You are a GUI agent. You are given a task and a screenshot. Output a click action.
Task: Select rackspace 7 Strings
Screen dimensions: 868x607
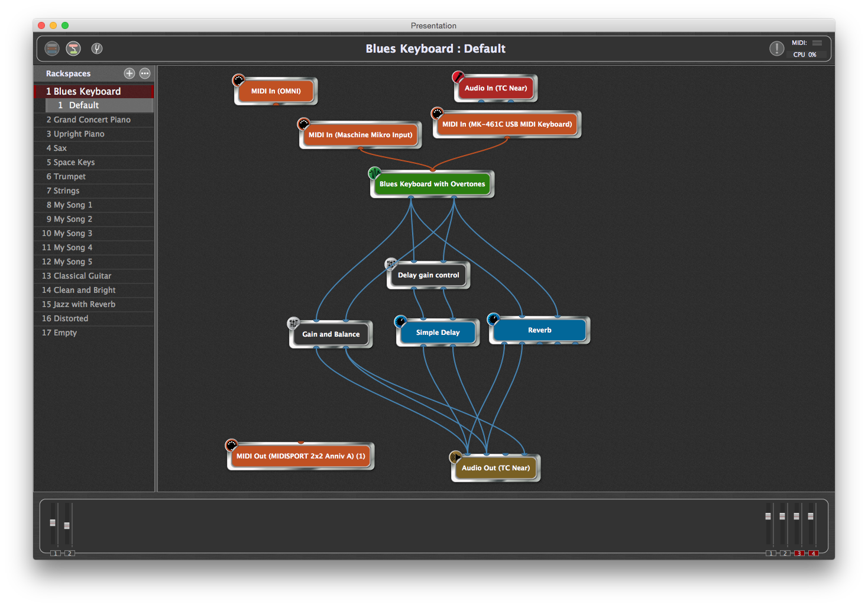94,191
